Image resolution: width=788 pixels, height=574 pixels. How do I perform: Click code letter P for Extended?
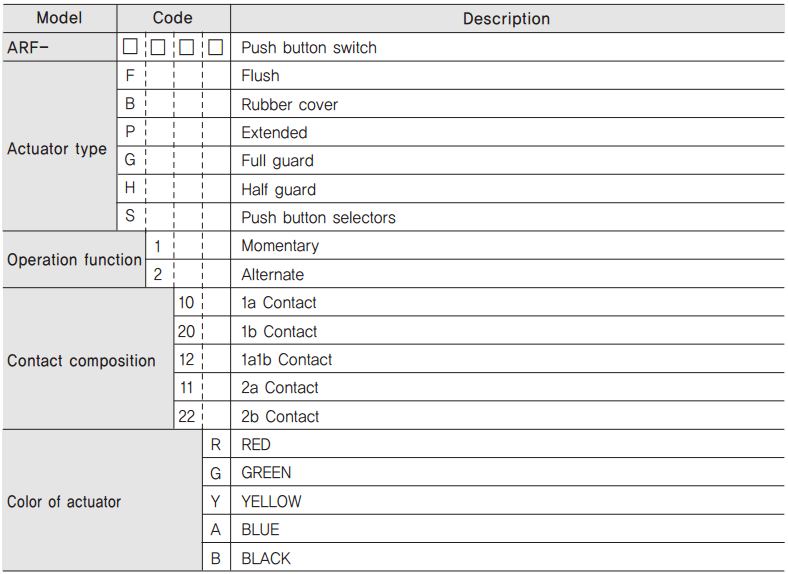(130, 132)
